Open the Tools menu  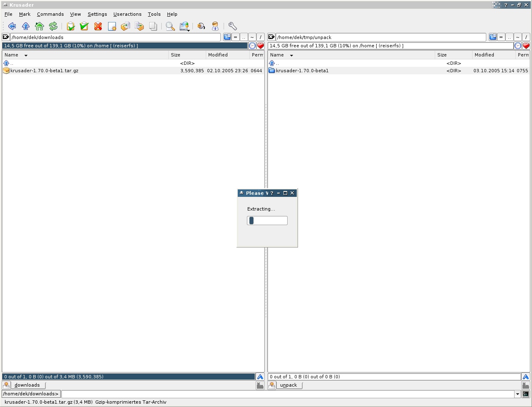pos(154,14)
